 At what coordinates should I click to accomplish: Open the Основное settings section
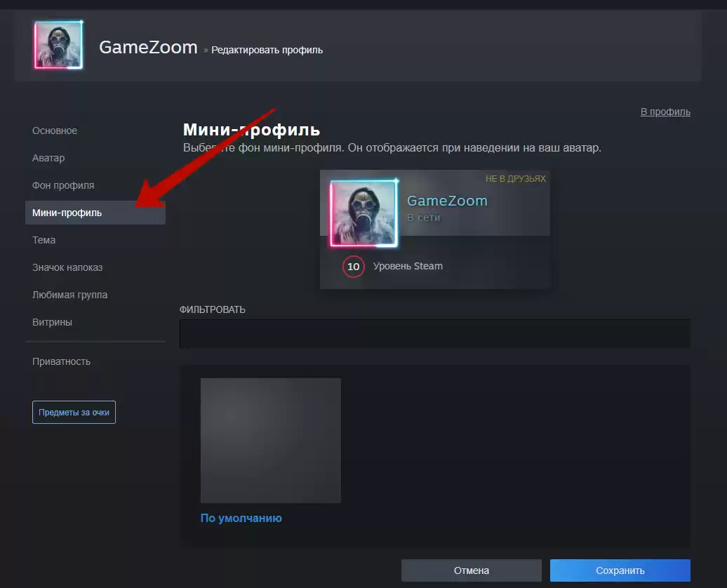pyautogui.click(x=55, y=131)
